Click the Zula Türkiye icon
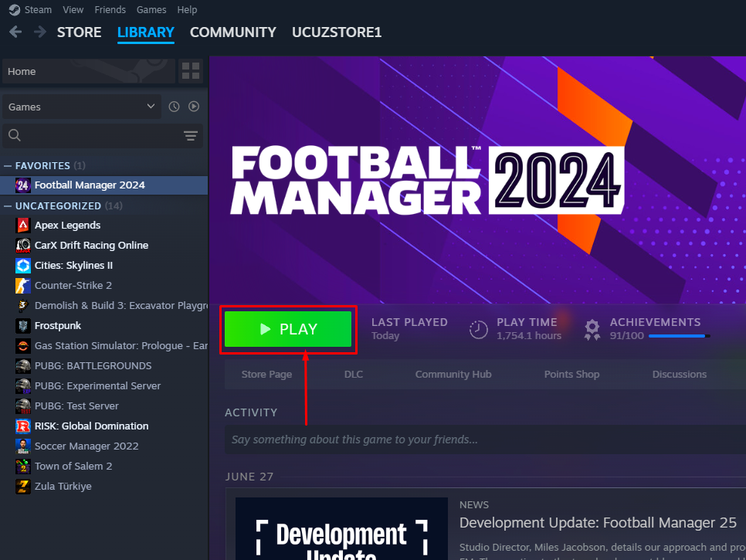This screenshot has height=560, width=746. point(23,487)
